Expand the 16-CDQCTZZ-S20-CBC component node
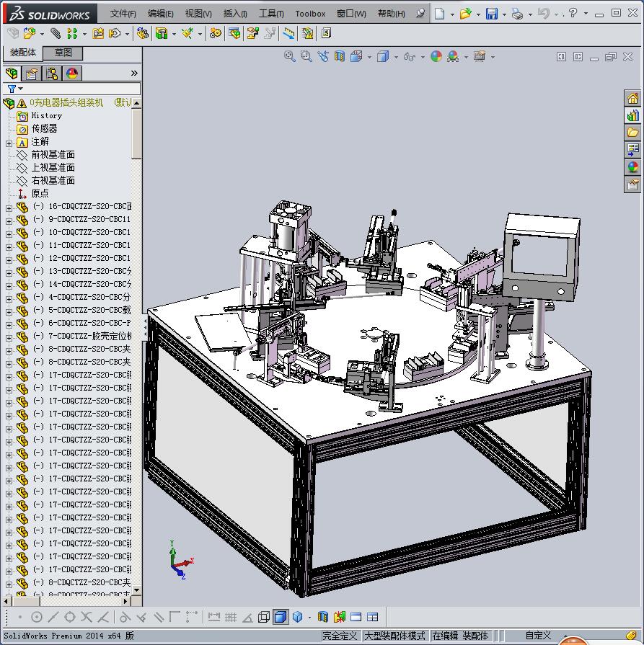 [x=9, y=208]
